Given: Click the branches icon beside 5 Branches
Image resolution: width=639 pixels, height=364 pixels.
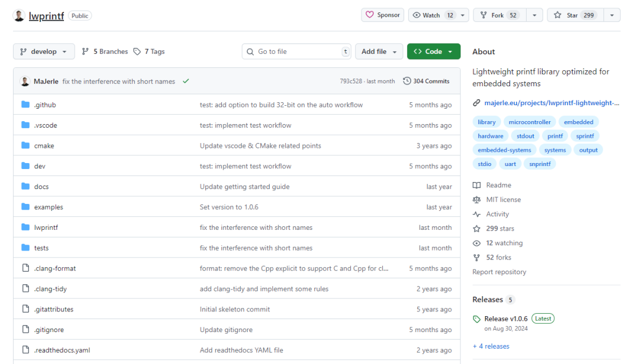Looking at the screenshot, I should tap(86, 52).
